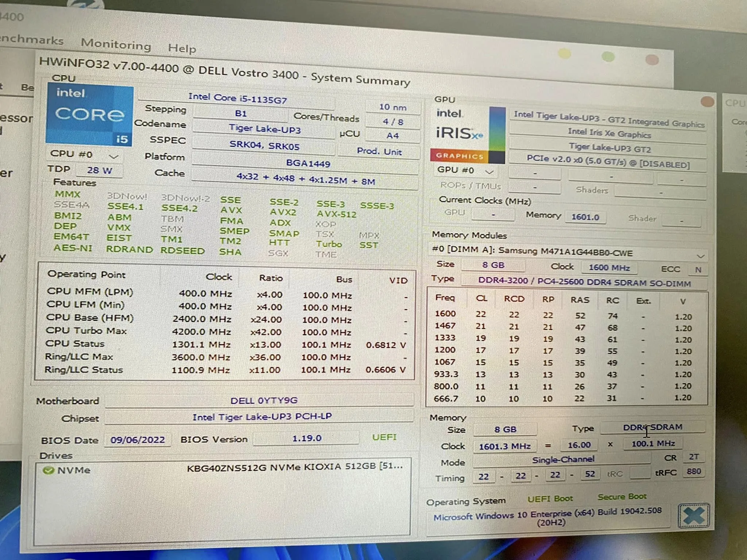Click the "AES-NI" feature flag
Image resolution: width=747 pixels, height=560 pixels.
pos(73,248)
